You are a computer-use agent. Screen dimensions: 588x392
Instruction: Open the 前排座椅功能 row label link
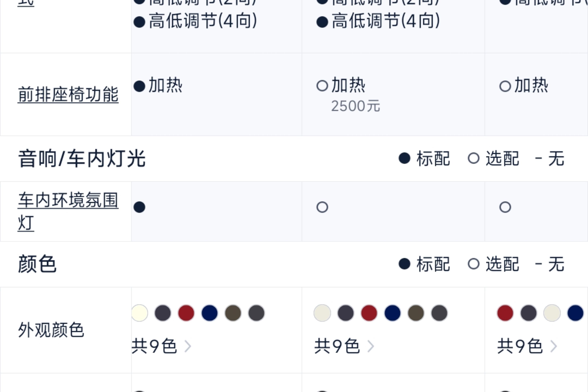point(68,95)
